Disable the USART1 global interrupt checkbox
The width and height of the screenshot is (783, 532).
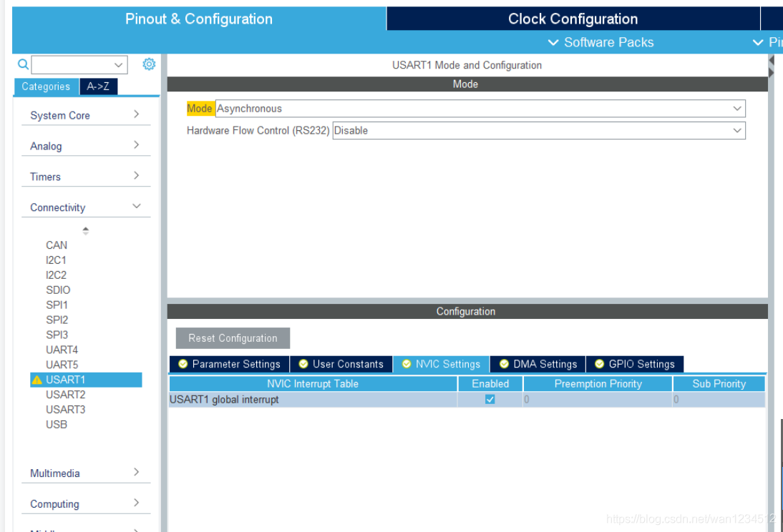490,400
